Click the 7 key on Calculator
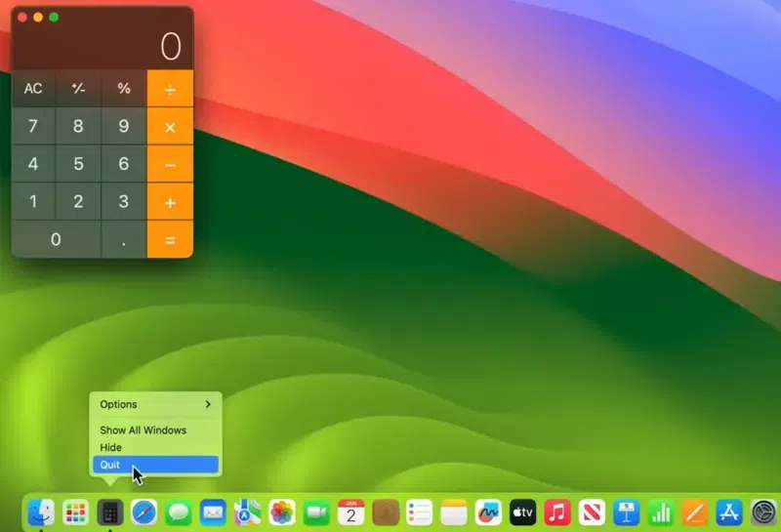The height and width of the screenshot is (532, 781). 33,126
